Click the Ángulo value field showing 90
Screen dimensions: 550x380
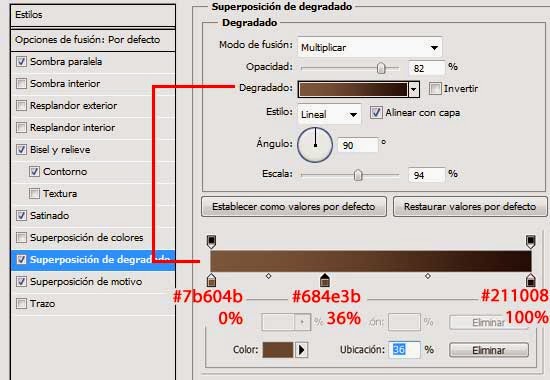(358, 145)
